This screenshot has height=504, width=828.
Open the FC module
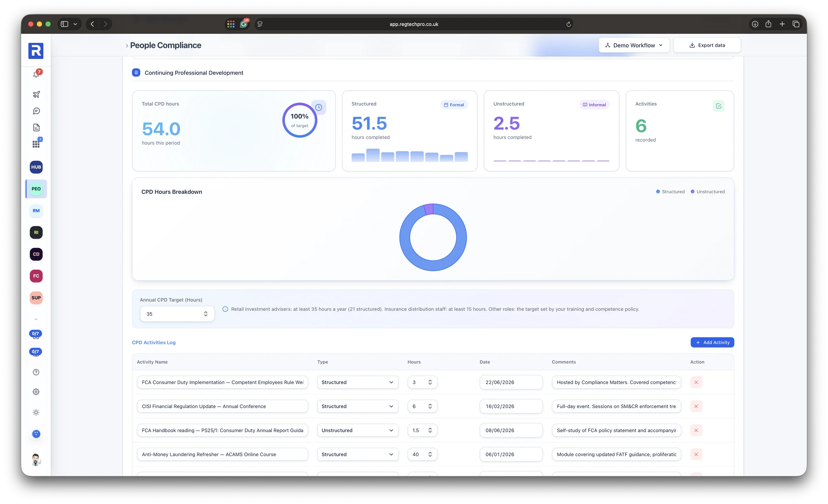(x=36, y=276)
